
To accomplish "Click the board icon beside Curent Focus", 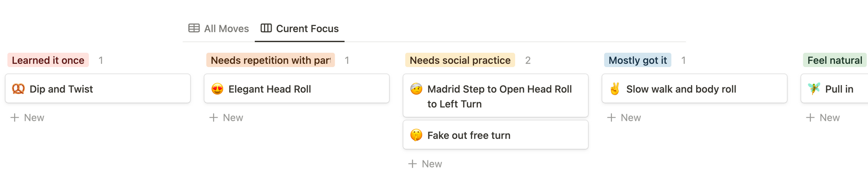I will click(x=266, y=28).
